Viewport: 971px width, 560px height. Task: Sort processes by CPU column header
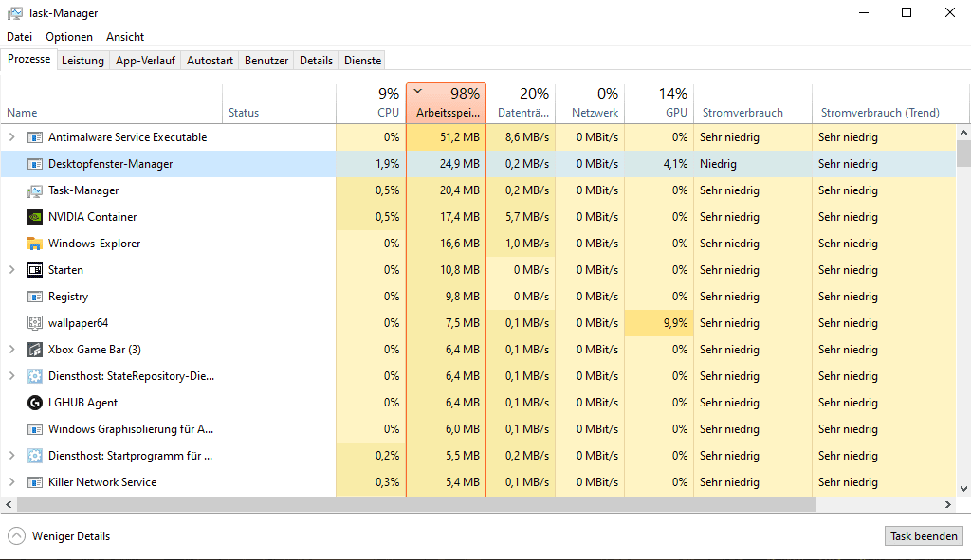[x=371, y=103]
